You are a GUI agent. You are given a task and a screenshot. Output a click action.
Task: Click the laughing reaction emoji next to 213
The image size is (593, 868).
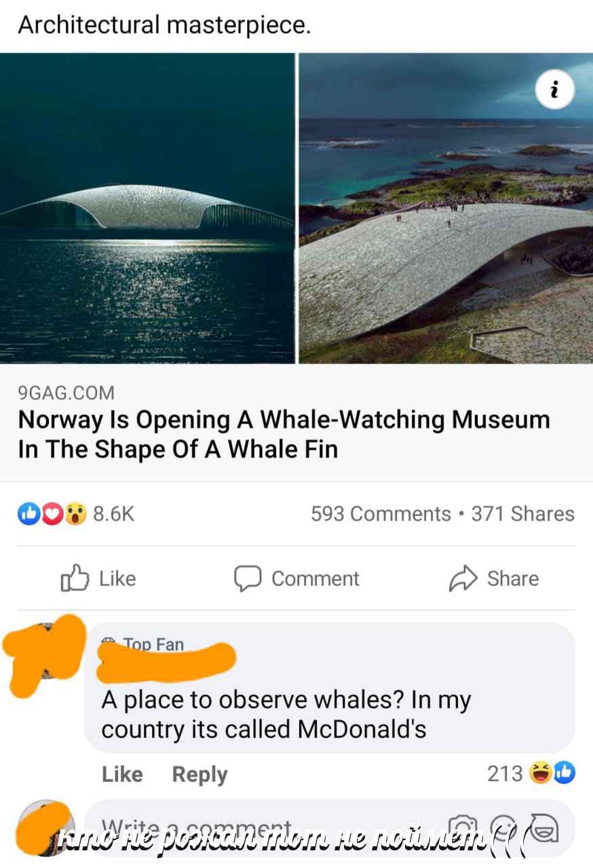pyautogui.click(x=540, y=773)
